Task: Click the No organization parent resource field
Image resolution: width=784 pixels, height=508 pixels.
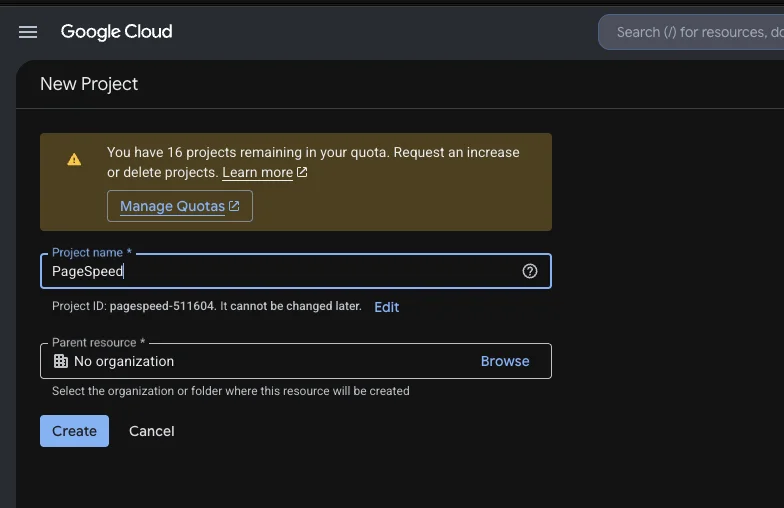Action: (296, 361)
